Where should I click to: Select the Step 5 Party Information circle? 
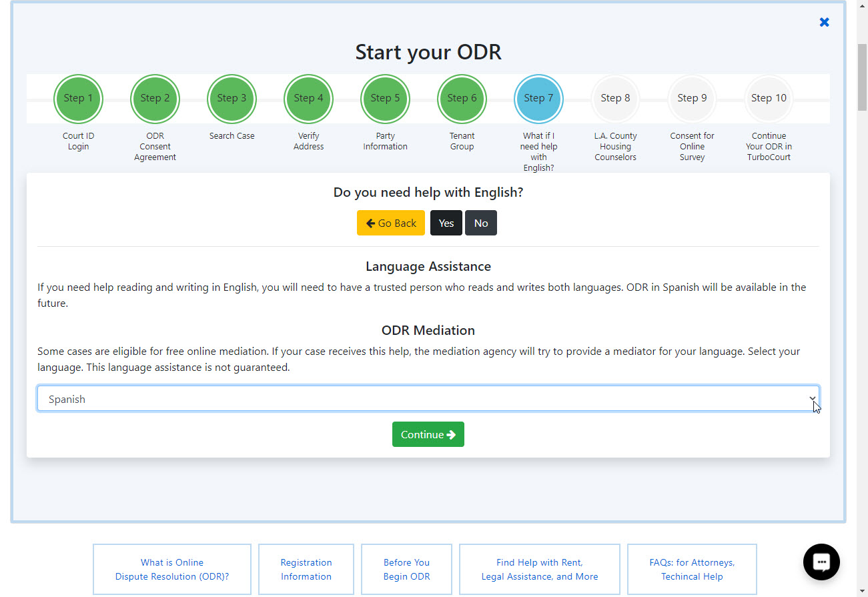point(385,98)
